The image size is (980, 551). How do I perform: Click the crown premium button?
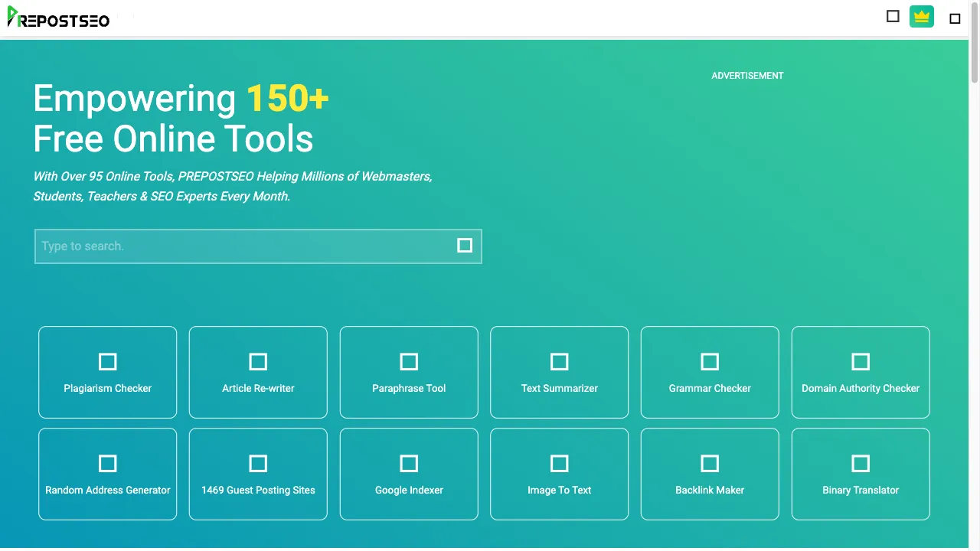(x=922, y=16)
